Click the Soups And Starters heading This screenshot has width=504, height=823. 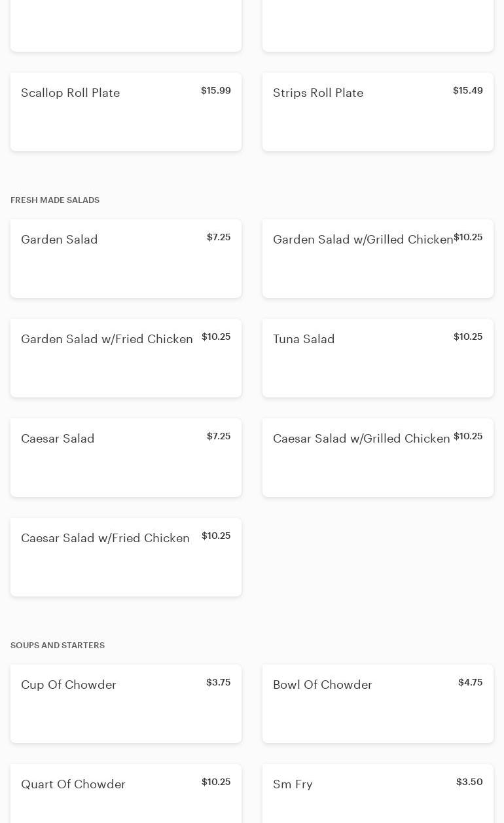click(x=58, y=646)
